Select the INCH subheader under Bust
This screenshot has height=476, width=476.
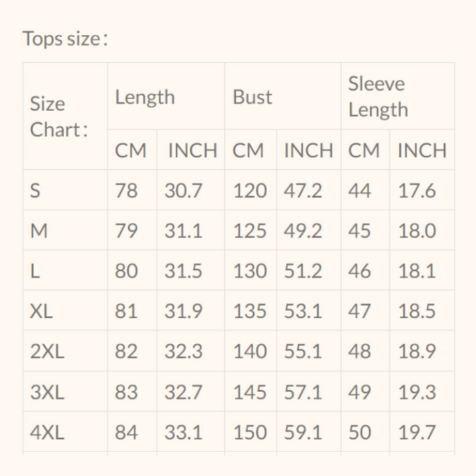click(x=308, y=151)
